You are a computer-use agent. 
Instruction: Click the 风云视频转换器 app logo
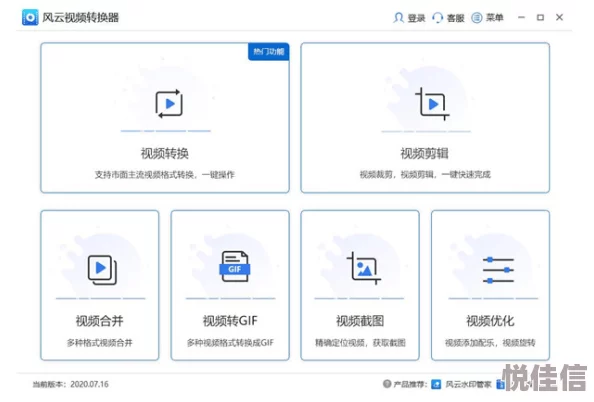coord(30,17)
